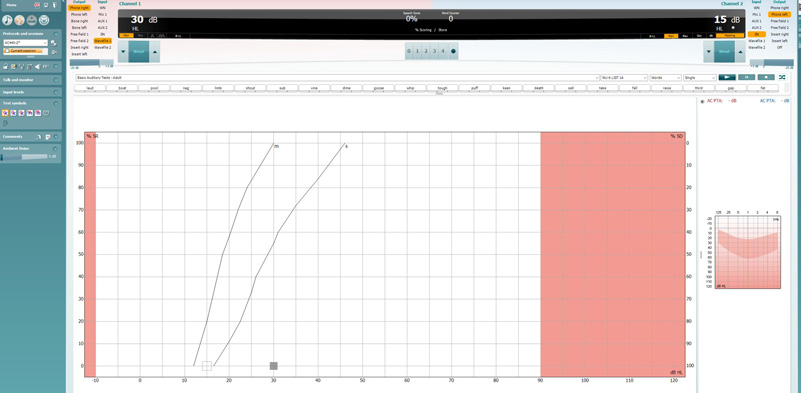
Task: Click the fourth round module icon in the sidebar
Action: click(44, 20)
